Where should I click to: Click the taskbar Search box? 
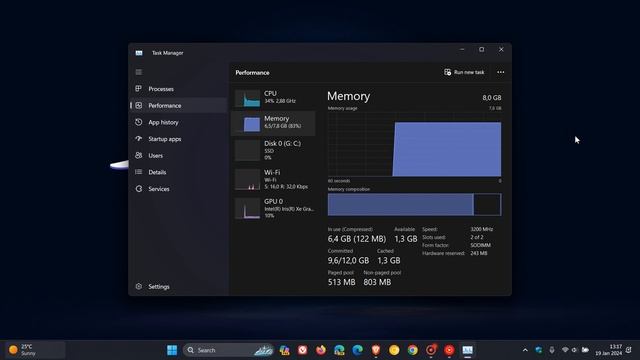coord(229,350)
